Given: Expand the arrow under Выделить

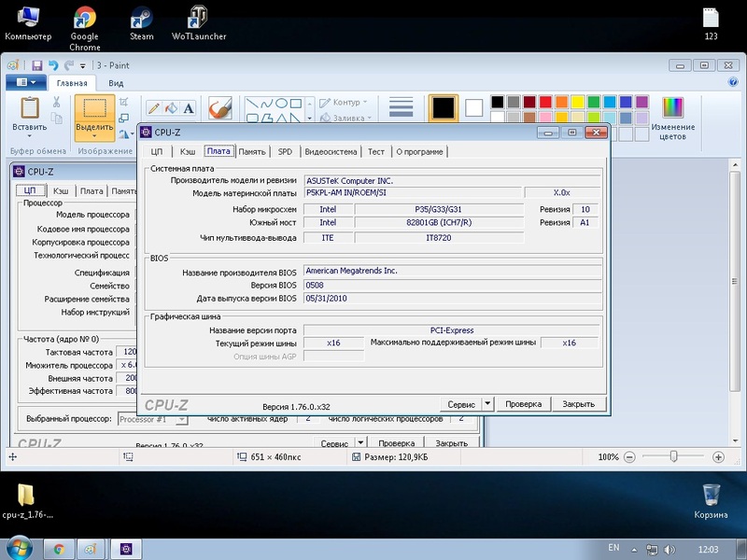Looking at the screenshot, I should coord(94,136).
